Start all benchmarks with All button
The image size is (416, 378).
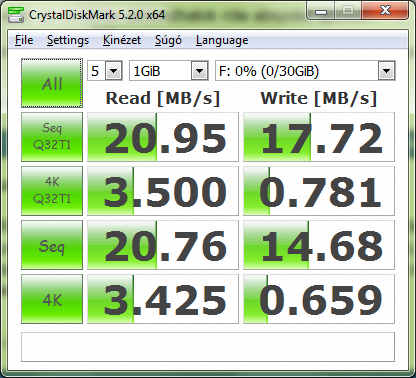pyautogui.click(x=52, y=83)
